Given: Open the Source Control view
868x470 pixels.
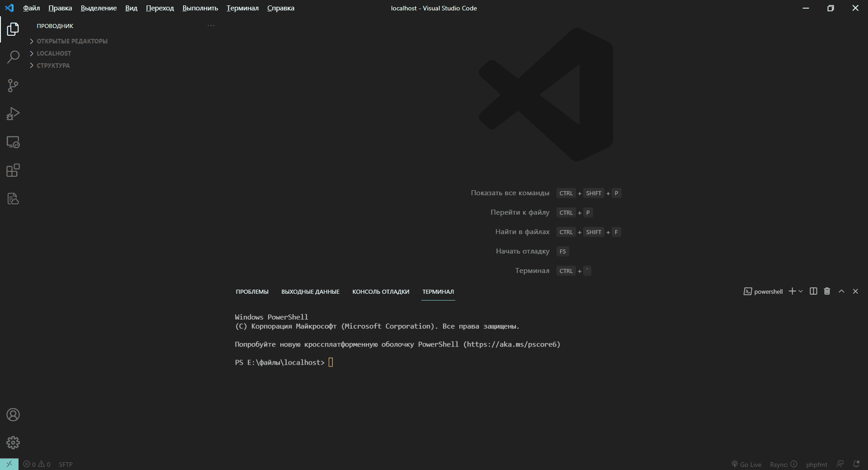Looking at the screenshot, I should click(13, 85).
